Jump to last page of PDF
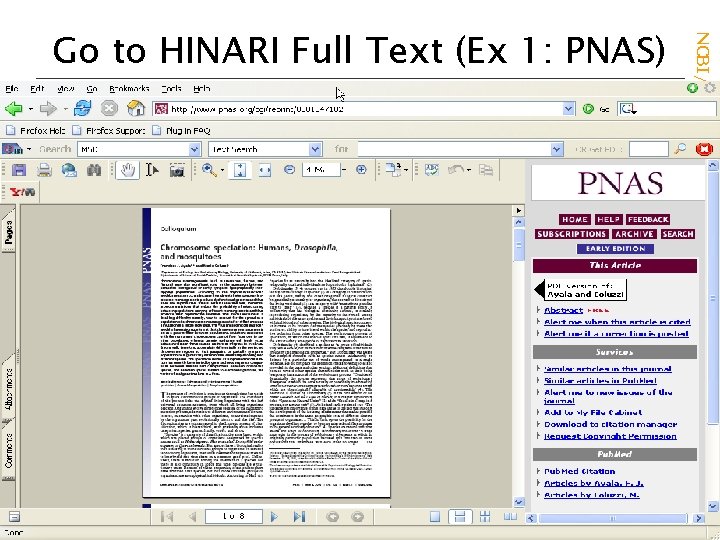The width and height of the screenshot is (720, 540). click(299, 517)
